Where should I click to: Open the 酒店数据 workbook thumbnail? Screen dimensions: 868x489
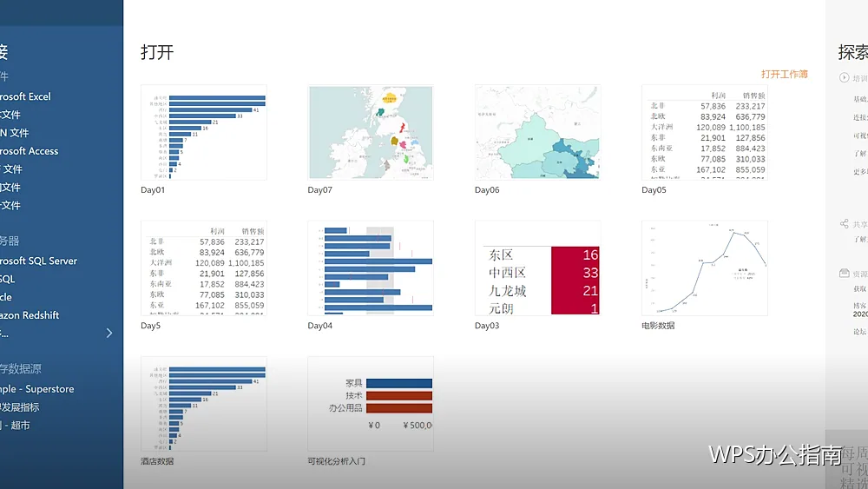pos(204,404)
